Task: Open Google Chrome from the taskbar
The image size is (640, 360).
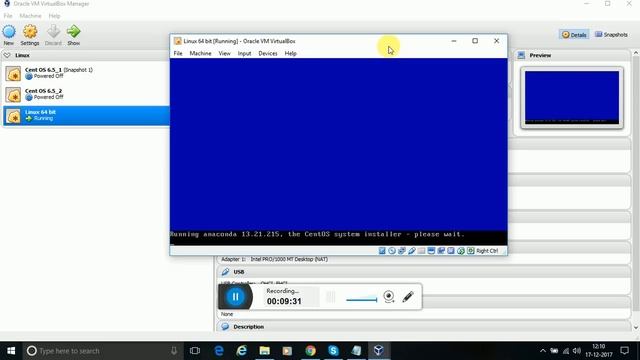Action: [x=310, y=351]
